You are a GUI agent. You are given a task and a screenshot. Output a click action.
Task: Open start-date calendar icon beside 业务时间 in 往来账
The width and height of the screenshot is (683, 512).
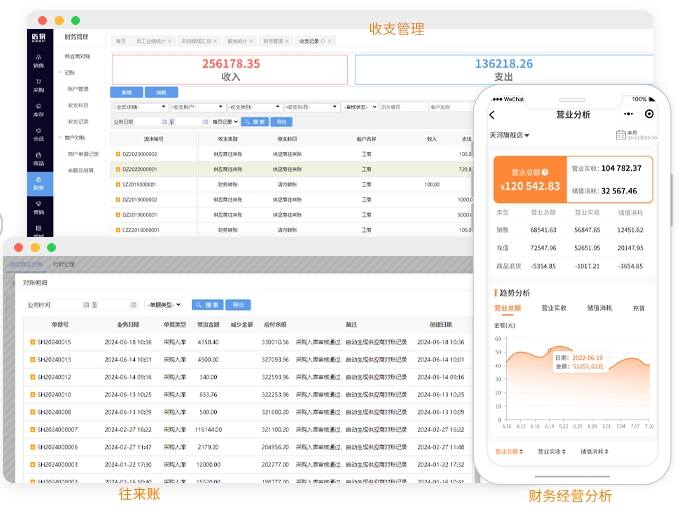pos(86,305)
